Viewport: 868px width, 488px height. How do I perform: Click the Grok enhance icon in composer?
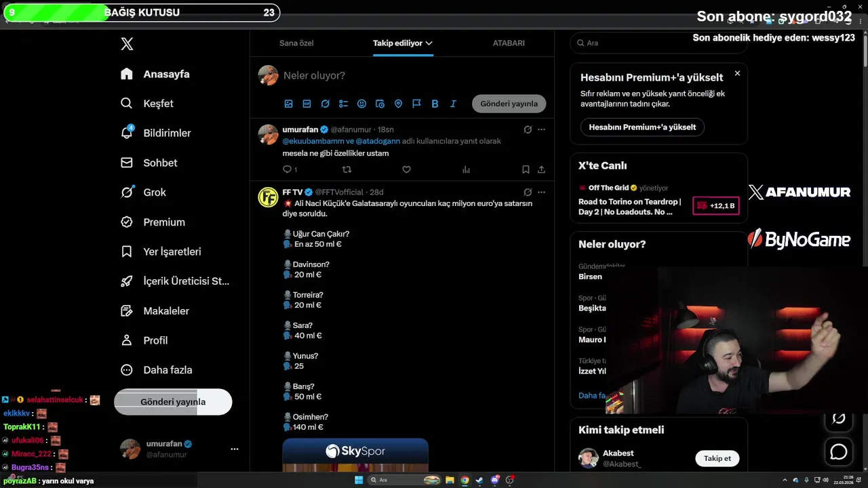coord(325,104)
